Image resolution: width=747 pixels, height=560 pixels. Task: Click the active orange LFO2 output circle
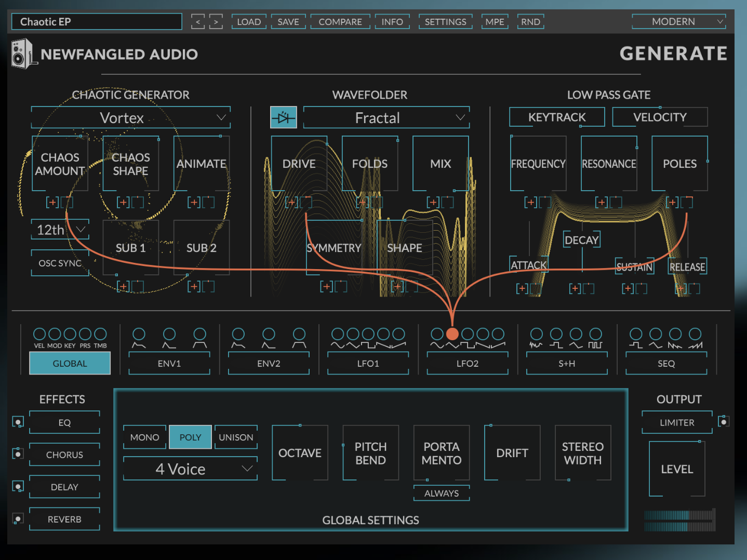(452, 334)
